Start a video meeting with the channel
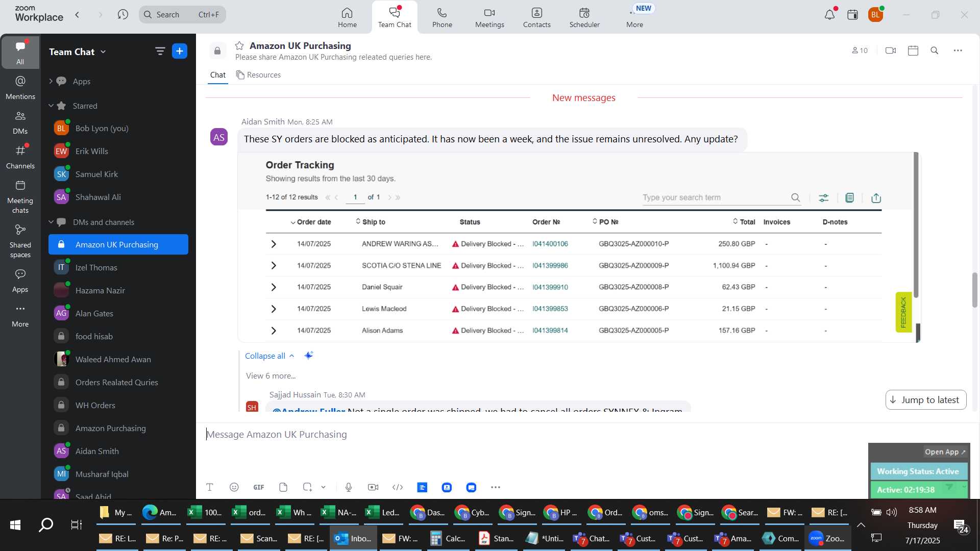The width and height of the screenshot is (980, 551). (891, 51)
